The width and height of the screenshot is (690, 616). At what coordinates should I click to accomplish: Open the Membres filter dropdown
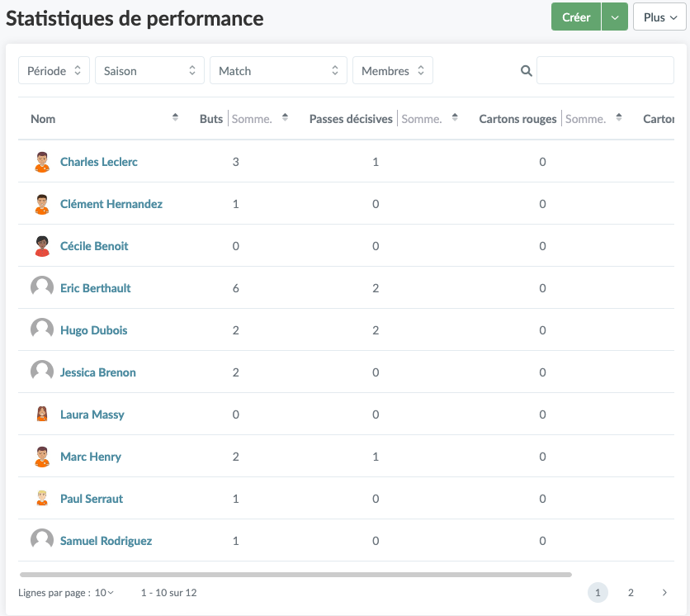click(x=392, y=71)
